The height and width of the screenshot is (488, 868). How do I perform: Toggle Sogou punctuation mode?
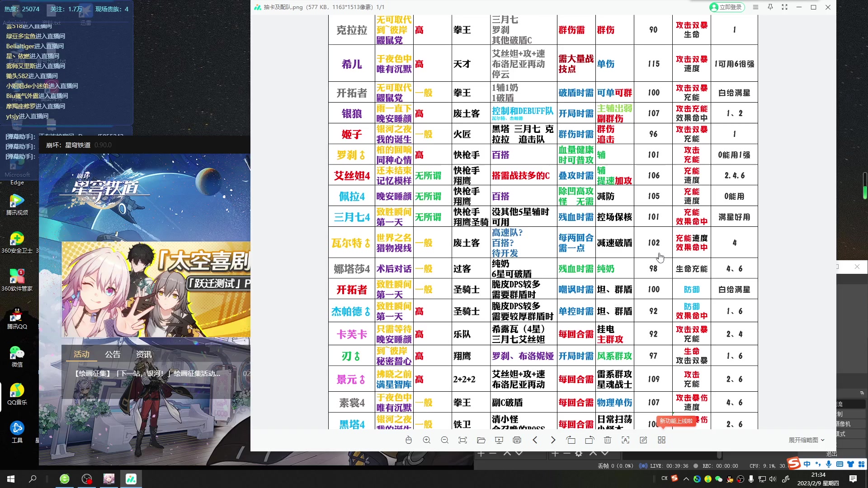(x=818, y=464)
